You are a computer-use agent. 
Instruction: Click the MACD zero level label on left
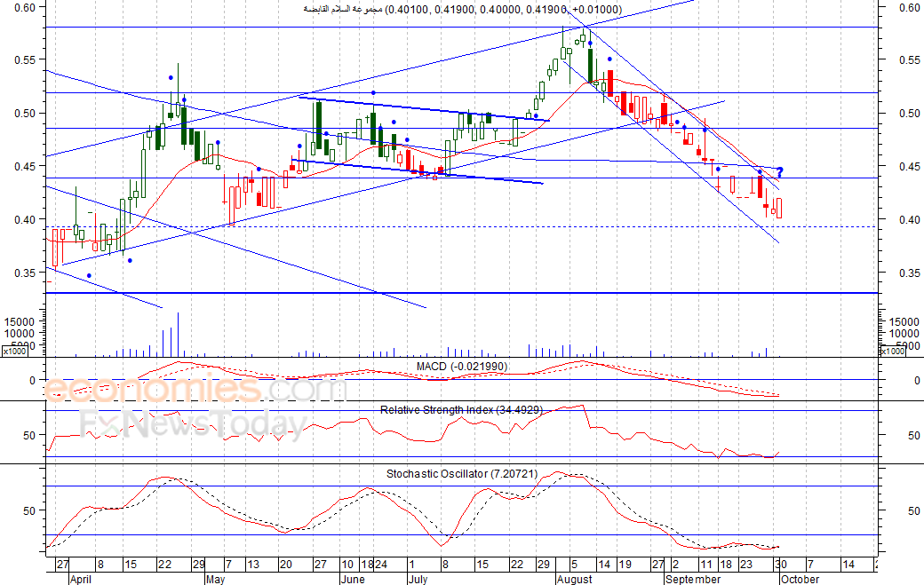pyautogui.click(x=32, y=380)
